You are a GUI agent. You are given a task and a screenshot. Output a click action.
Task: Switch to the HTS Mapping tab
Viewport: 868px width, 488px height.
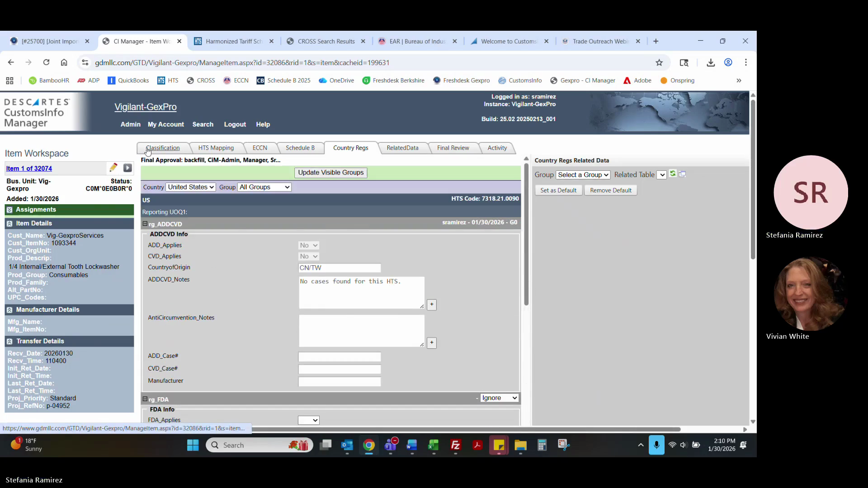216,148
